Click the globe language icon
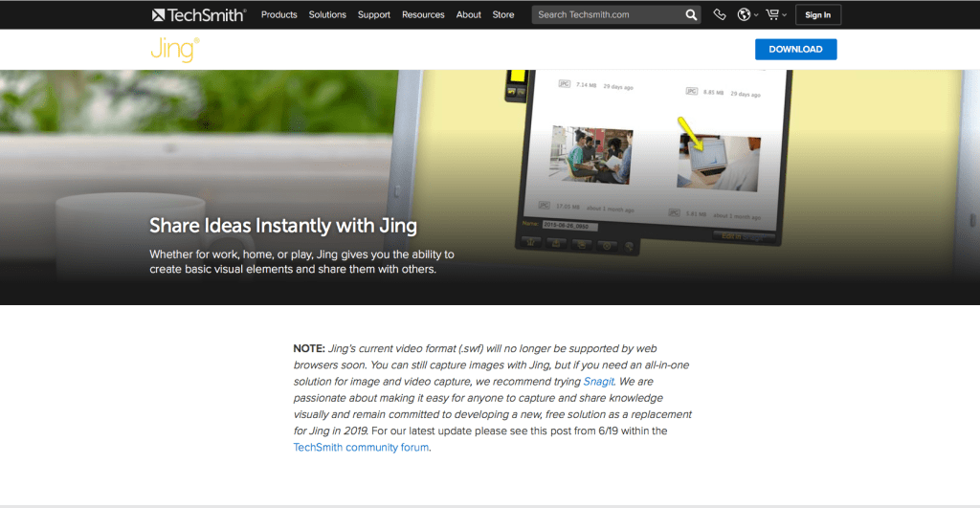 coord(745,14)
